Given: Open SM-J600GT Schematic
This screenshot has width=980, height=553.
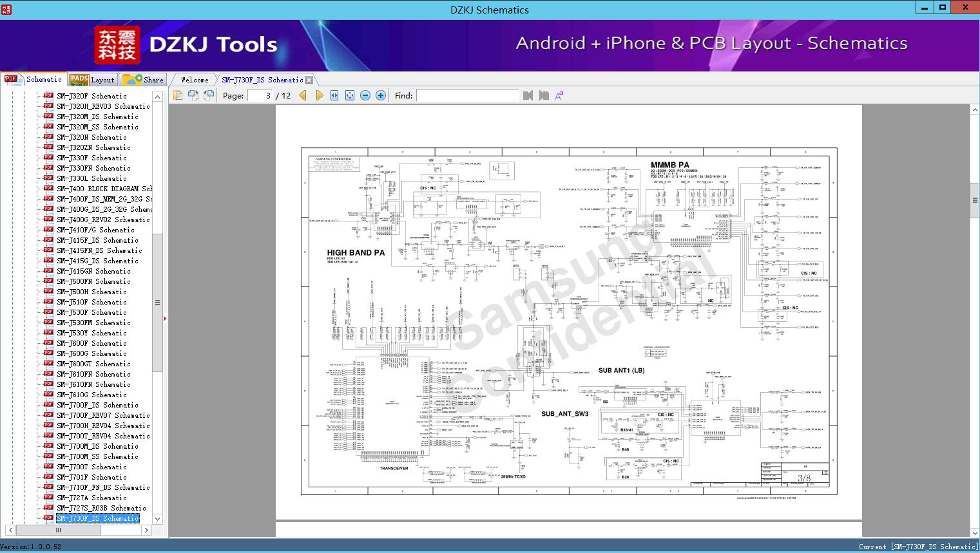Looking at the screenshot, I should point(93,364).
